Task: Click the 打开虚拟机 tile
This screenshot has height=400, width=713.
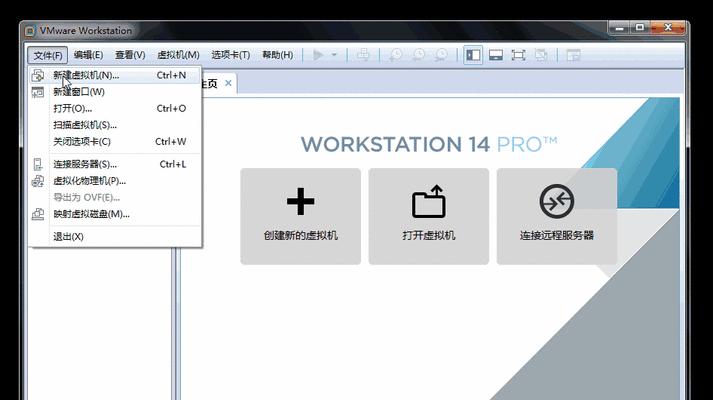Action: click(429, 216)
